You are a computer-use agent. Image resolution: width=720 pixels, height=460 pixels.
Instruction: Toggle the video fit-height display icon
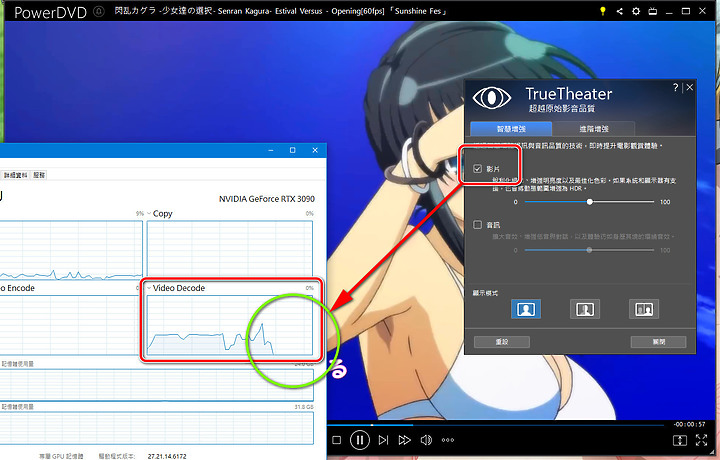pyautogui.click(x=680, y=440)
